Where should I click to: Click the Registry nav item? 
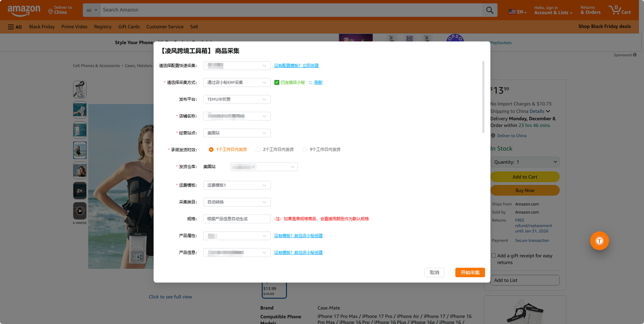[x=103, y=26]
